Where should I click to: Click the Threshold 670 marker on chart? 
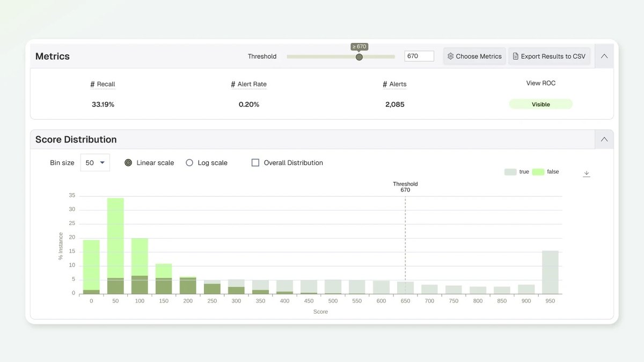point(405,187)
